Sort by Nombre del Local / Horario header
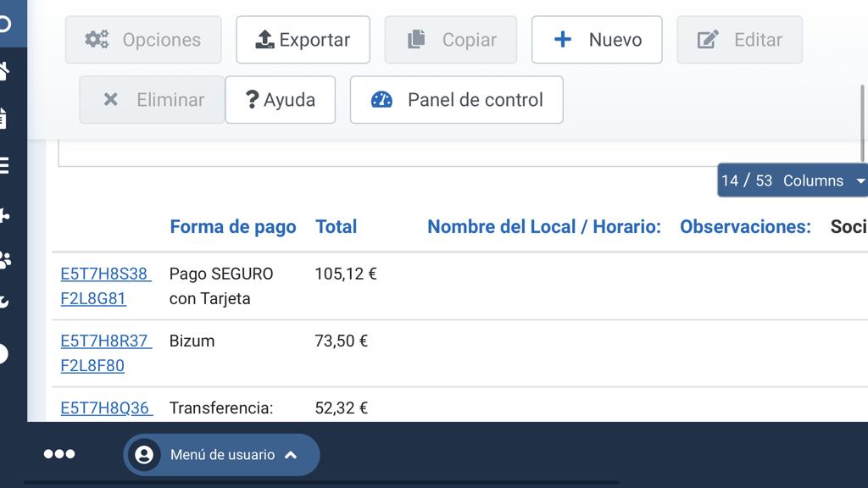This screenshot has height=488, width=868. pyautogui.click(x=543, y=227)
